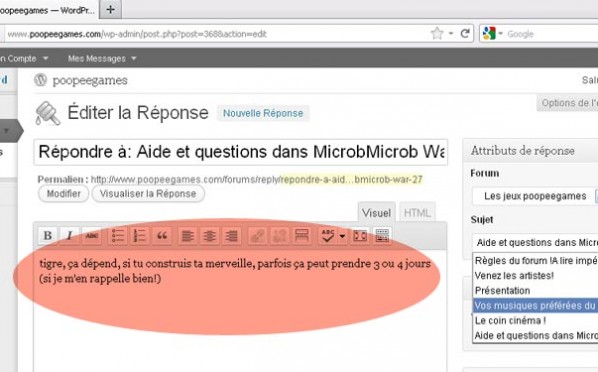Open the Sujet dropdown field
The image size is (598, 372).
[535, 242]
